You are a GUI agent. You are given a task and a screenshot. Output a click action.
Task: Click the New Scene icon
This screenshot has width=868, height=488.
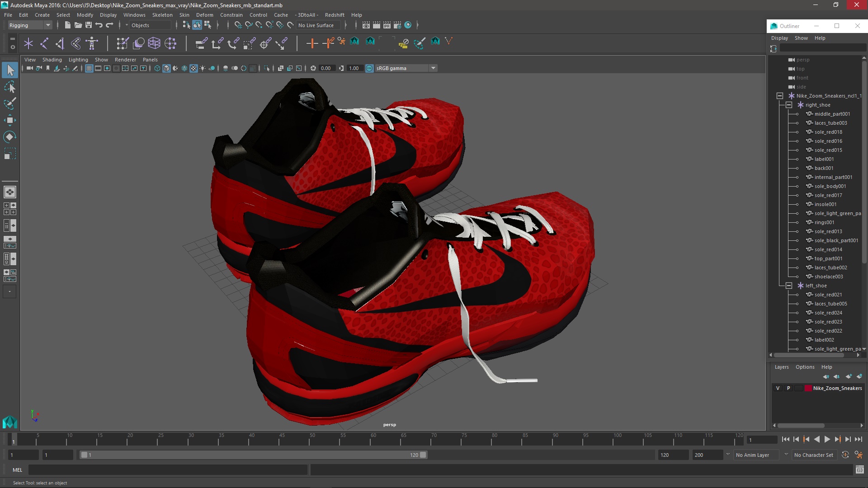coord(67,25)
